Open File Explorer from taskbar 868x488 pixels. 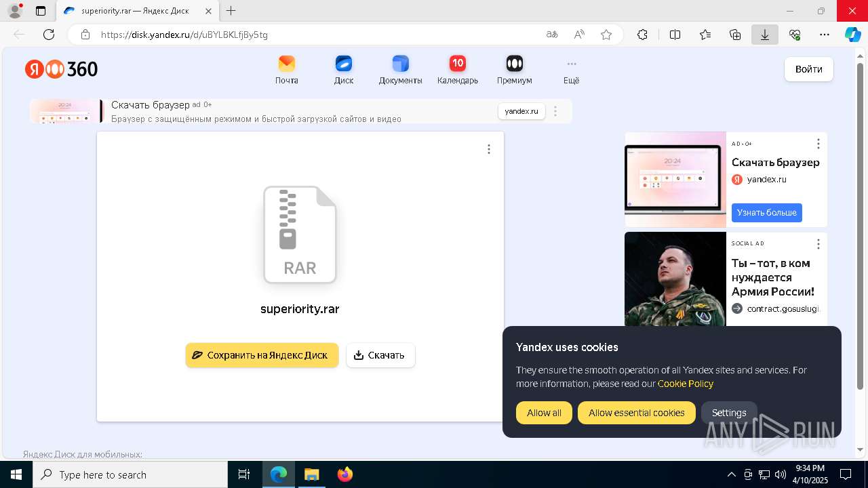click(x=311, y=474)
